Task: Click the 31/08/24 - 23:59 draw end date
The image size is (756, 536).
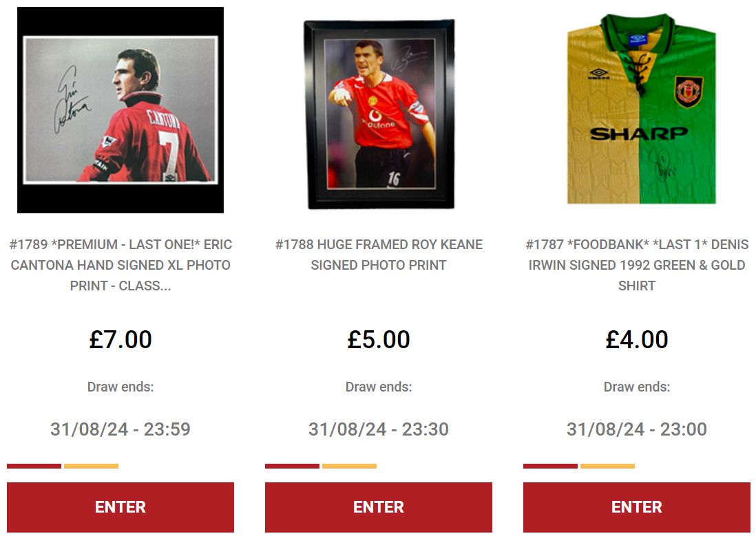Action: coord(120,429)
